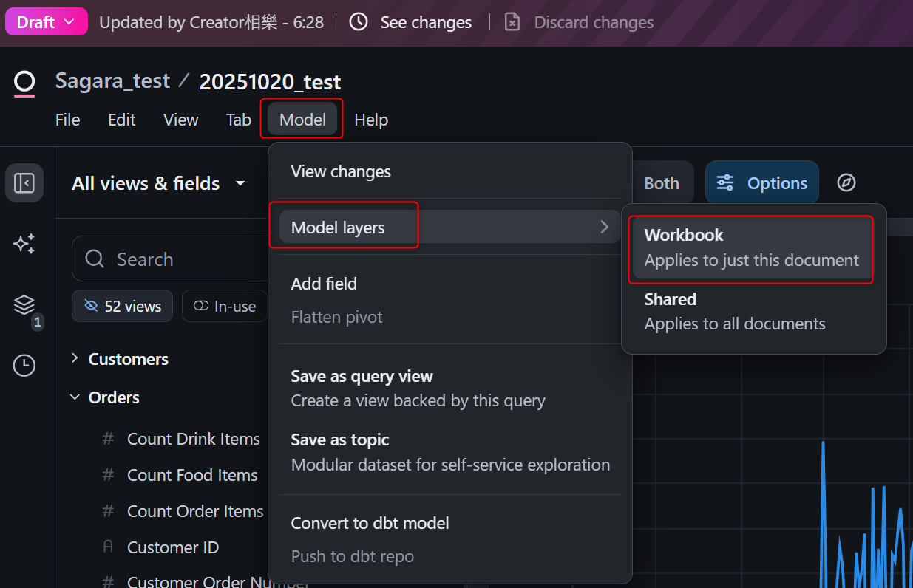Click the Omni logo home icon
This screenshot has width=913, height=588.
[x=24, y=82]
